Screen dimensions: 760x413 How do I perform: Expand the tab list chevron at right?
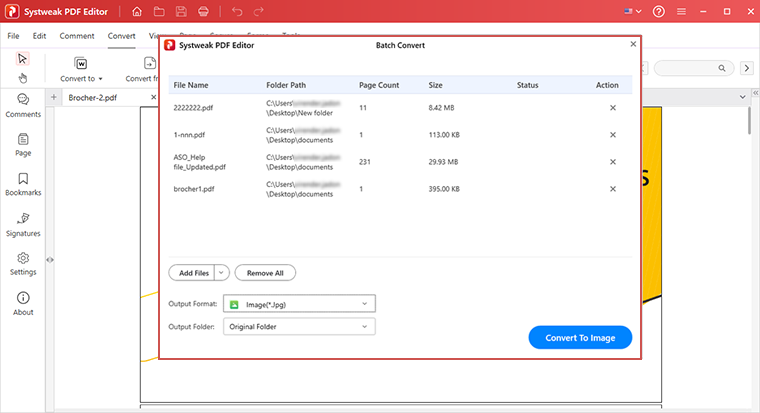[743, 97]
